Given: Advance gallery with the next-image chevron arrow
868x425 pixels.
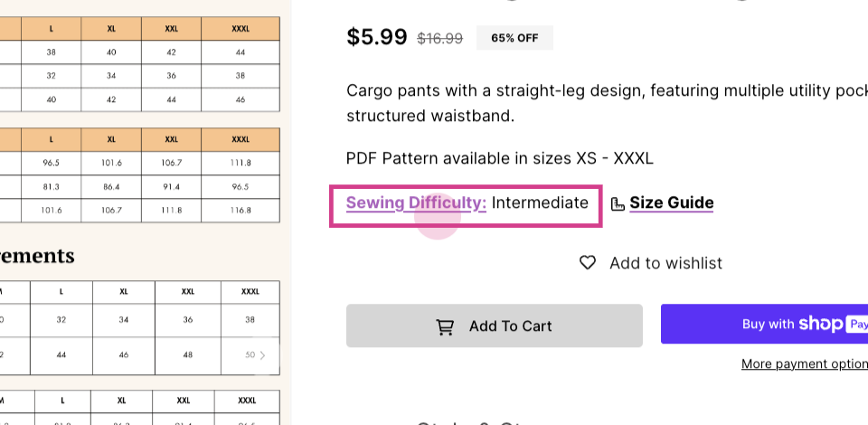Looking at the screenshot, I should coord(262,354).
